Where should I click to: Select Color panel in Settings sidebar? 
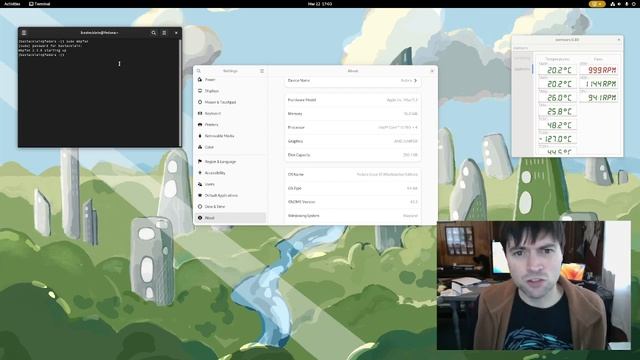tap(230, 147)
